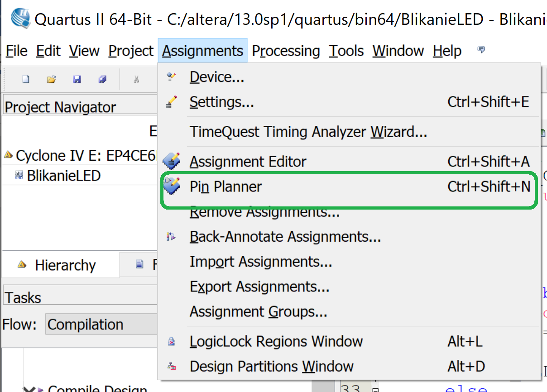Image resolution: width=547 pixels, height=392 pixels.
Task: Click the Cut scissors icon
Action: coord(136,80)
